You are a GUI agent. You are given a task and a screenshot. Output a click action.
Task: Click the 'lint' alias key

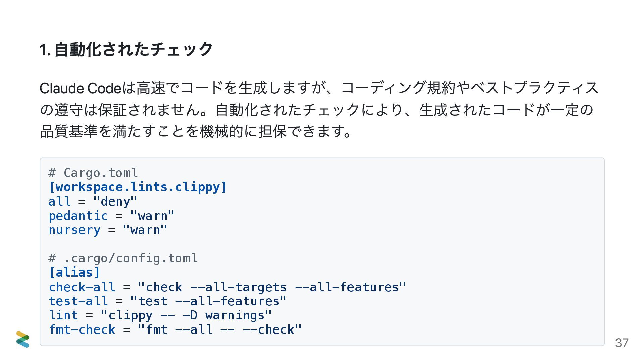(x=63, y=315)
